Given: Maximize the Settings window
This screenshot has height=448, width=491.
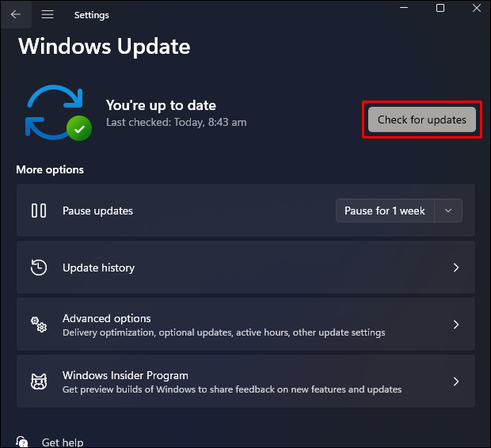Looking at the screenshot, I should click(x=440, y=8).
